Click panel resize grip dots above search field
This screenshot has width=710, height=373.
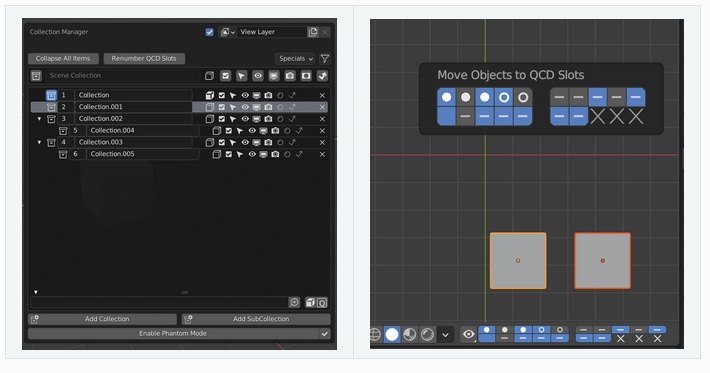[x=185, y=292]
